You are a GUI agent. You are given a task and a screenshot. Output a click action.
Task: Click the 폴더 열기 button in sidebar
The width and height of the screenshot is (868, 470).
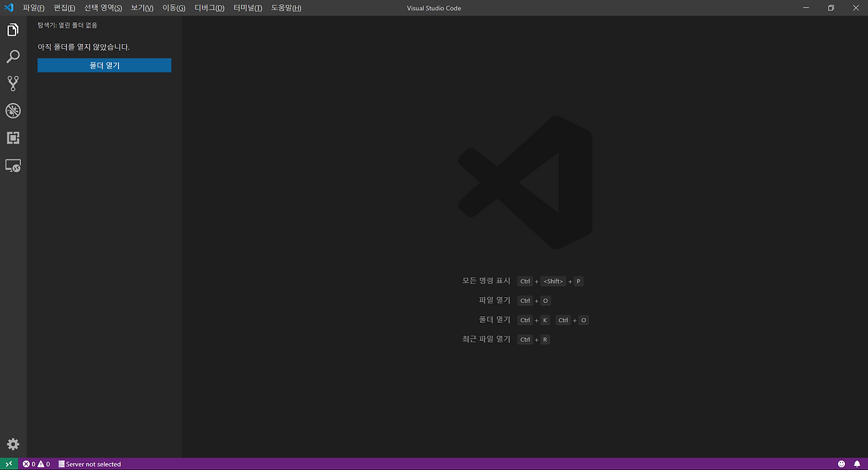104,65
